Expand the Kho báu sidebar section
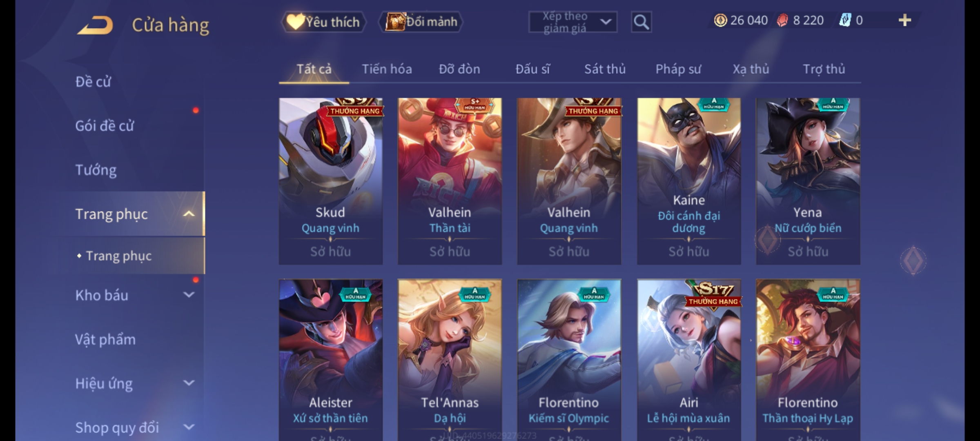This screenshot has height=441, width=980. point(189,294)
